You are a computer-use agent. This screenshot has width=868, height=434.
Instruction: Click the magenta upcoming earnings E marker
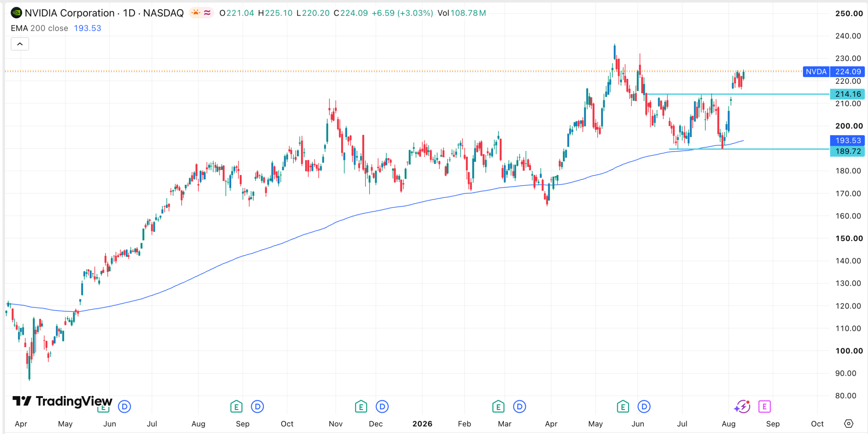click(765, 407)
